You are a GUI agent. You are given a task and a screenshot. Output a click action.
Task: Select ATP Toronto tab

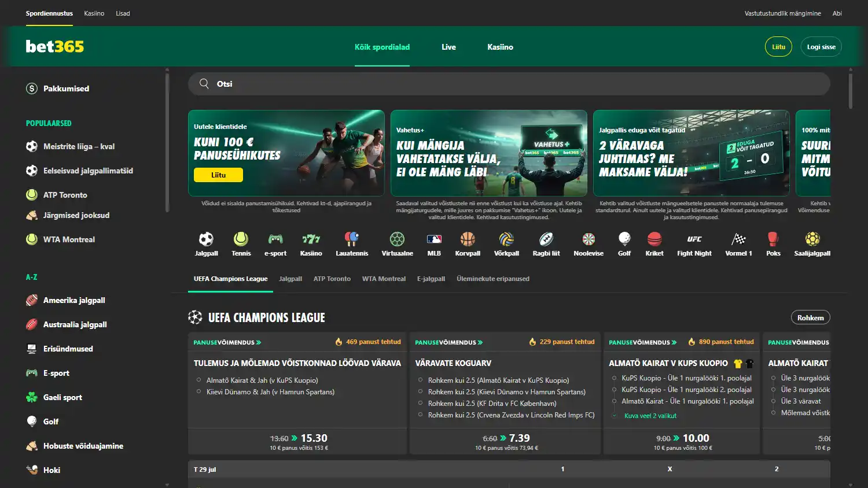332,279
